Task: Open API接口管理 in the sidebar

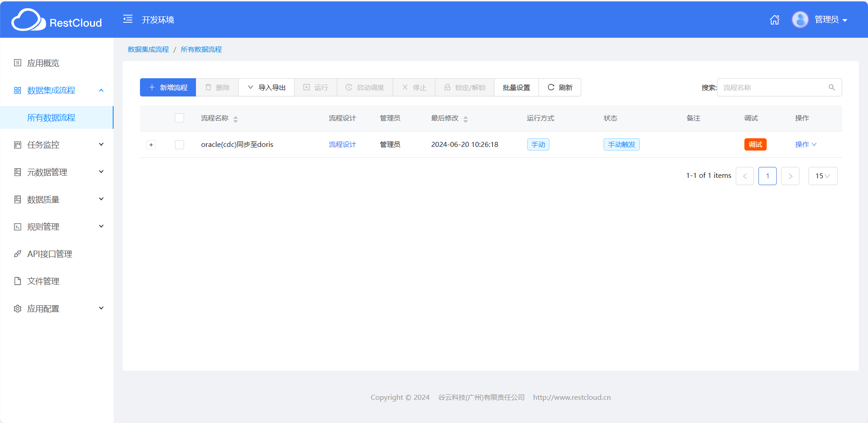Action: (x=57, y=254)
